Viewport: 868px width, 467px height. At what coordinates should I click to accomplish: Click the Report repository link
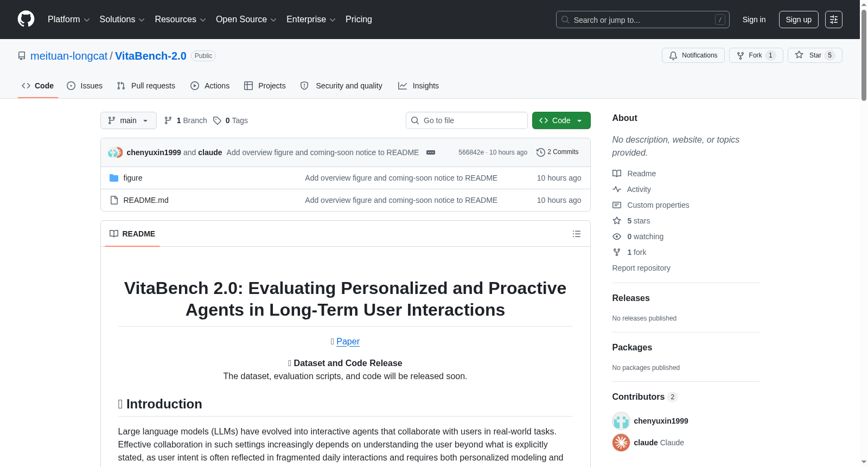click(x=641, y=268)
